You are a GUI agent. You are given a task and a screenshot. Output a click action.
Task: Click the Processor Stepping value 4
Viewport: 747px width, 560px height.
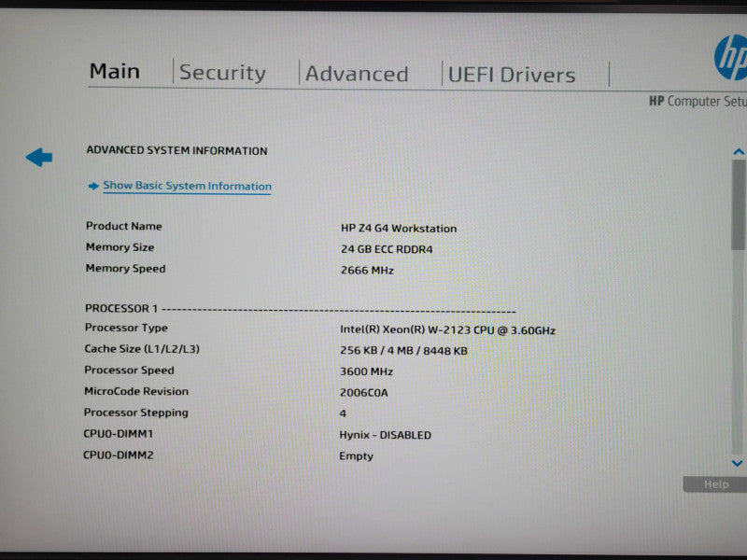[x=343, y=413]
